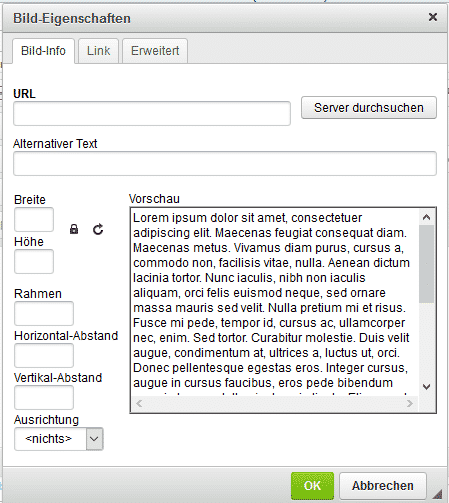Viewport: 449px width, 503px height.
Task: Click the reset size circular arrow icon
Action: coord(98,229)
